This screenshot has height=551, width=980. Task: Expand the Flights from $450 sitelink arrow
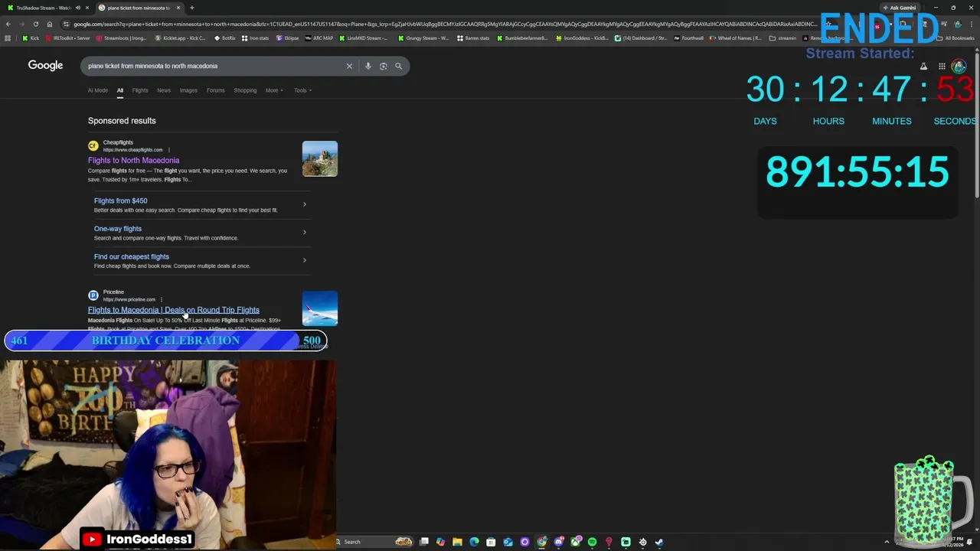(304, 204)
